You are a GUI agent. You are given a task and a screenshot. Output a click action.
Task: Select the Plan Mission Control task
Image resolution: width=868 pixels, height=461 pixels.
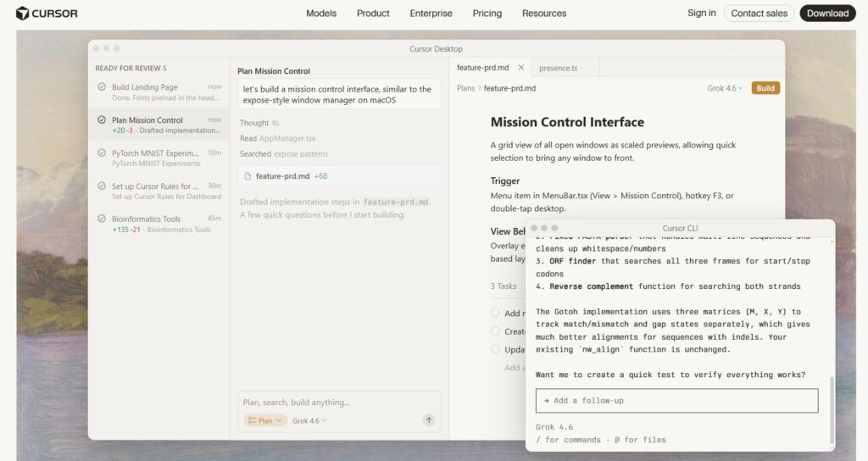coord(159,125)
